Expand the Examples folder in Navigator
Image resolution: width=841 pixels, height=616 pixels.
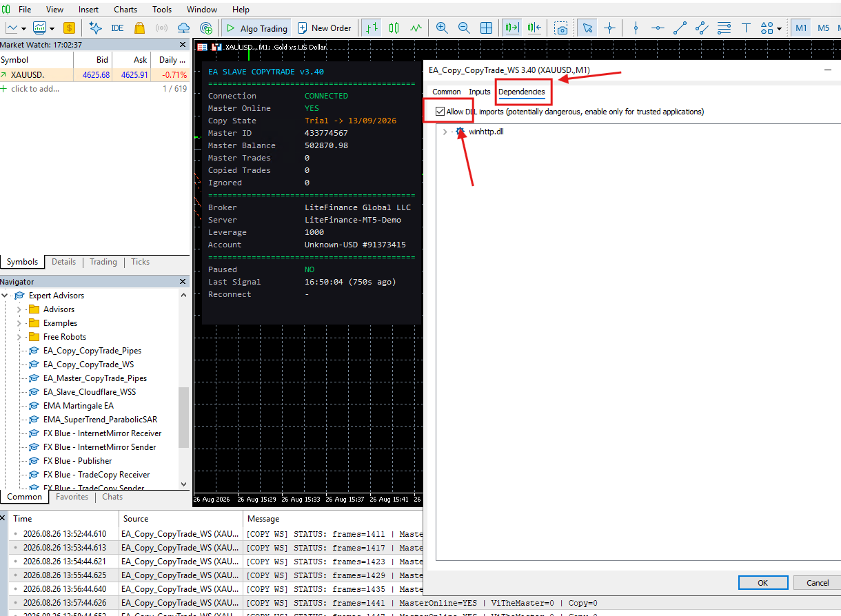coord(19,323)
